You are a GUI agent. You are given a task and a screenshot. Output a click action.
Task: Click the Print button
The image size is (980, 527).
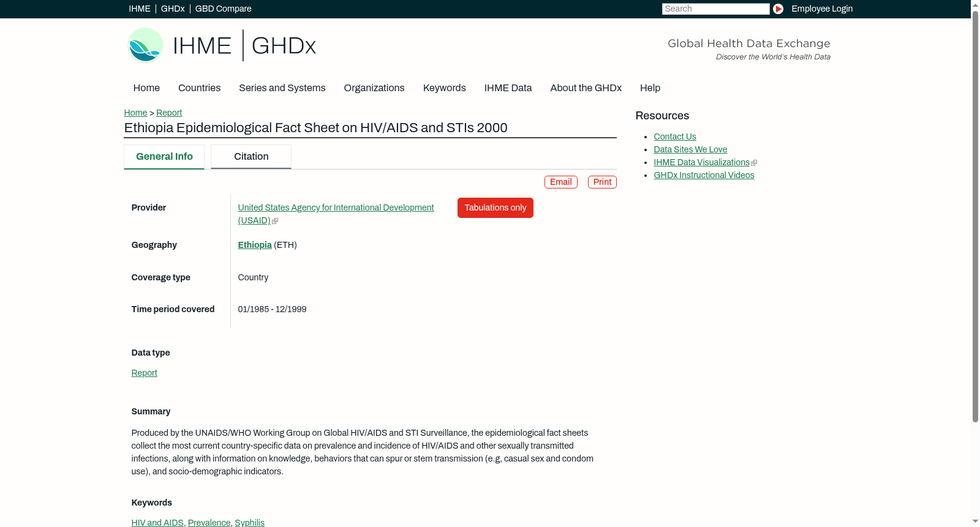tap(602, 182)
